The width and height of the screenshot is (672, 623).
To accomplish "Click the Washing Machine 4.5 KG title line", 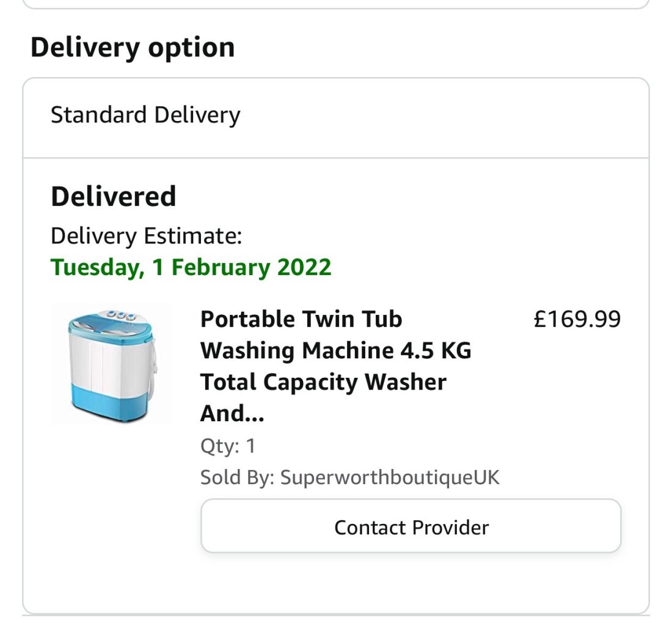I will tap(336, 350).
